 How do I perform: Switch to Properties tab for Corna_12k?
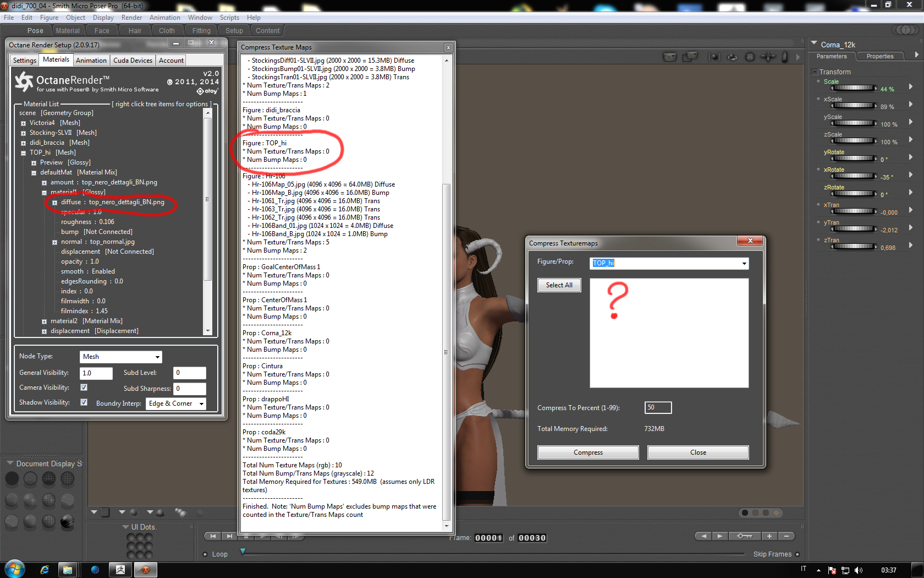click(x=879, y=56)
